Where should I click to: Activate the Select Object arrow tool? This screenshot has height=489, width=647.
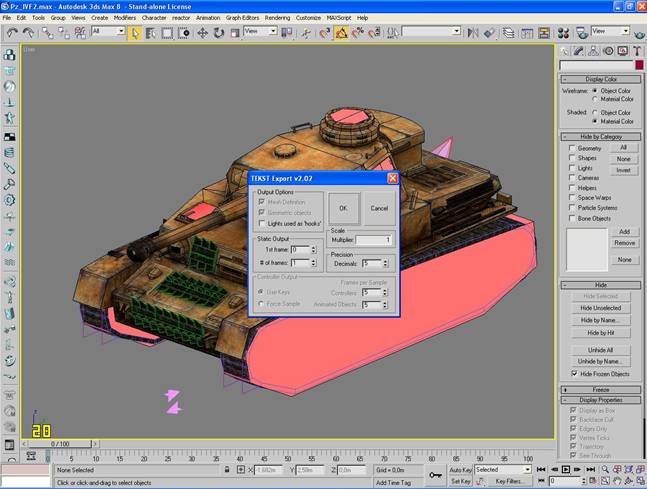tap(135, 33)
